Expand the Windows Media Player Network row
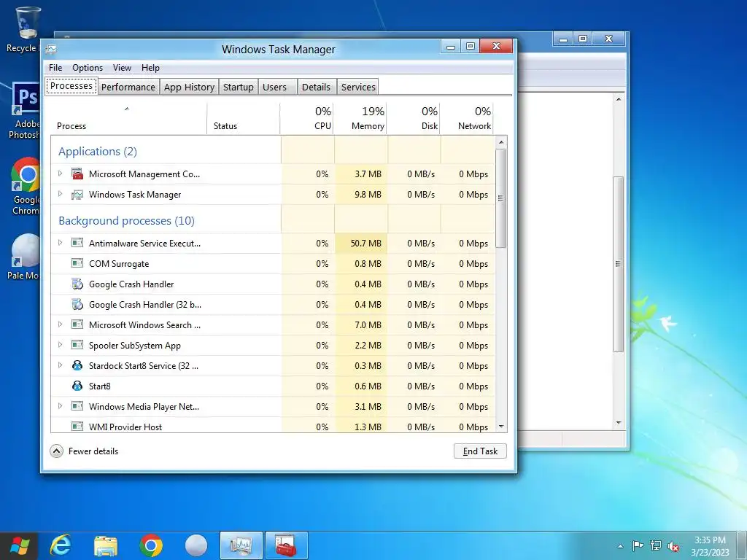 (x=60, y=405)
